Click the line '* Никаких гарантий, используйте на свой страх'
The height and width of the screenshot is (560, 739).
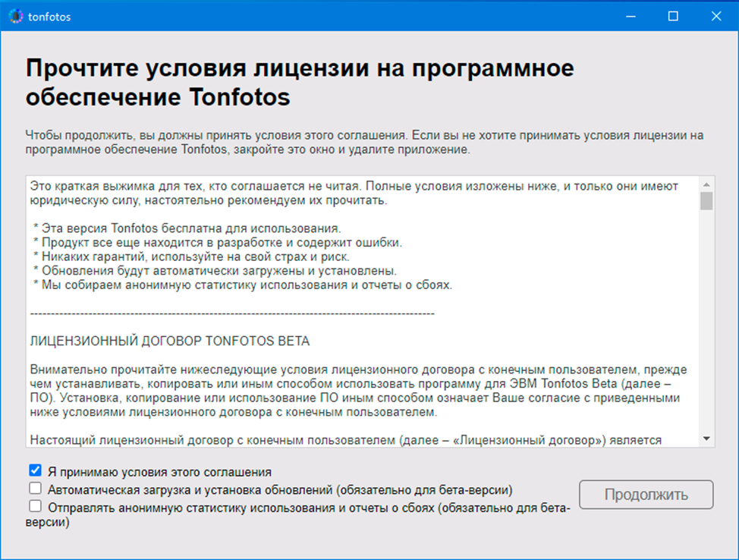pos(191,256)
